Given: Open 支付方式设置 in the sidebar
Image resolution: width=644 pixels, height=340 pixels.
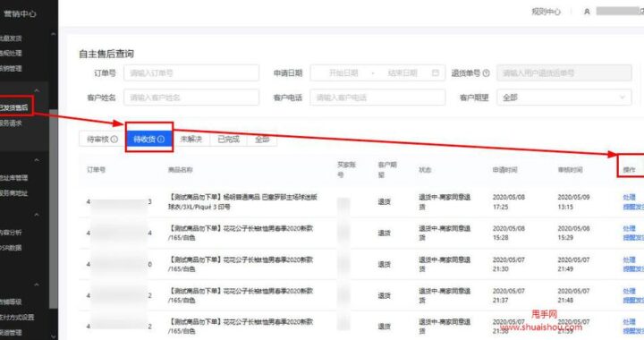Looking at the screenshot, I should pyautogui.click(x=17, y=317).
